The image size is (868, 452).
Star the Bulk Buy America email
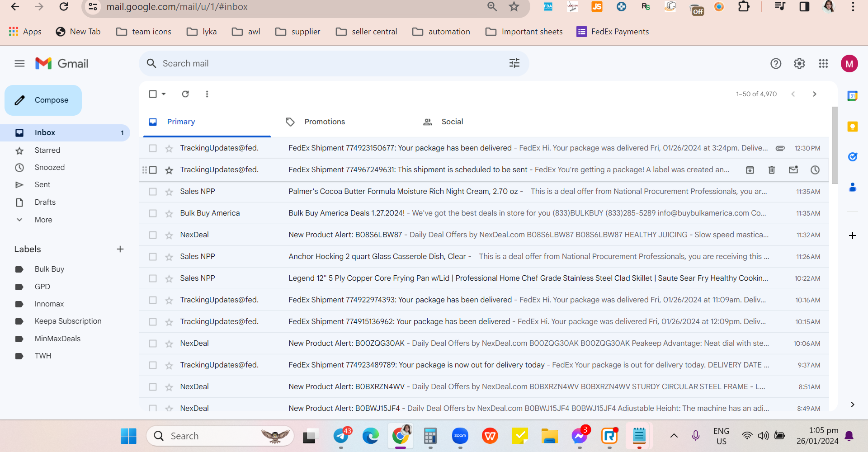click(x=169, y=213)
